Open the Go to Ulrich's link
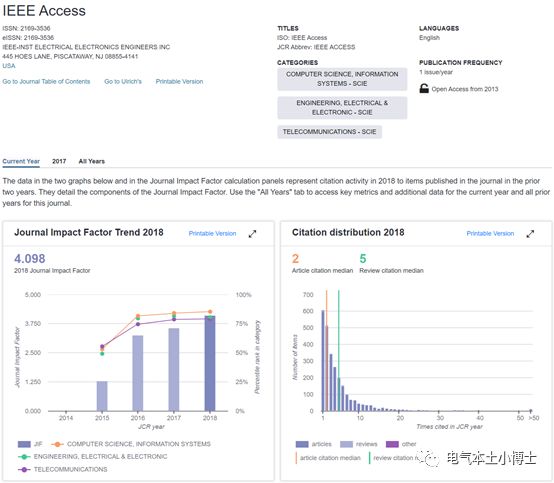Image resolution: width=554 pixels, height=483 pixels. pyautogui.click(x=123, y=82)
